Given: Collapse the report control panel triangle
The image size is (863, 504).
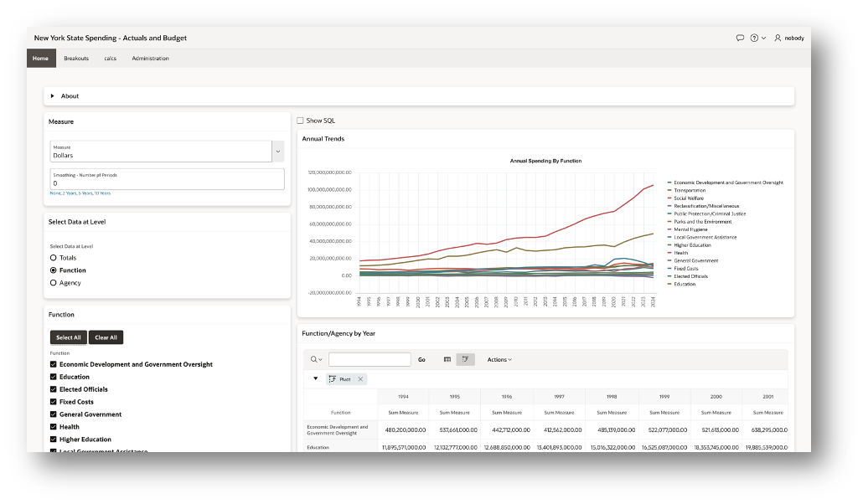Looking at the screenshot, I should 315,378.
